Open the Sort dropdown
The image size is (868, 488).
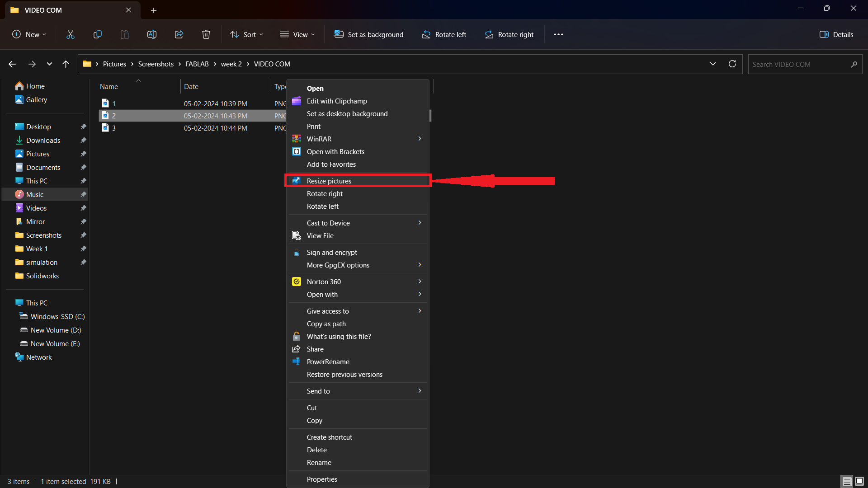click(x=246, y=34)
